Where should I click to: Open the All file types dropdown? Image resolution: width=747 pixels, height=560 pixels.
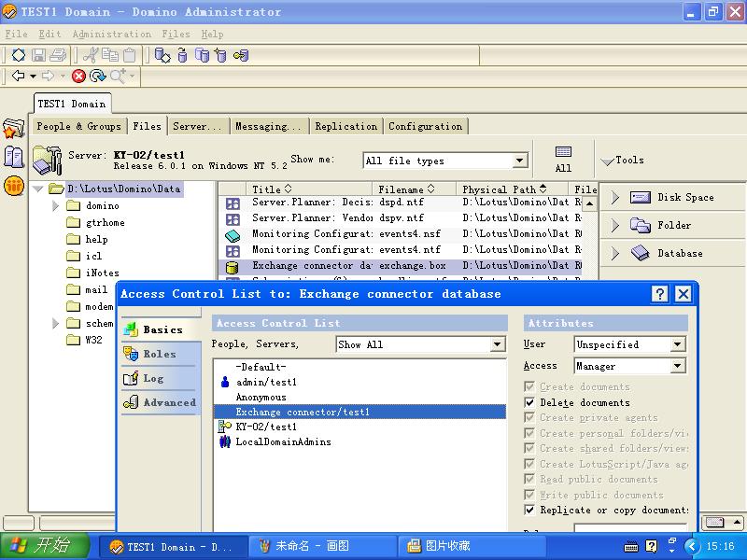tap(520, 161)
